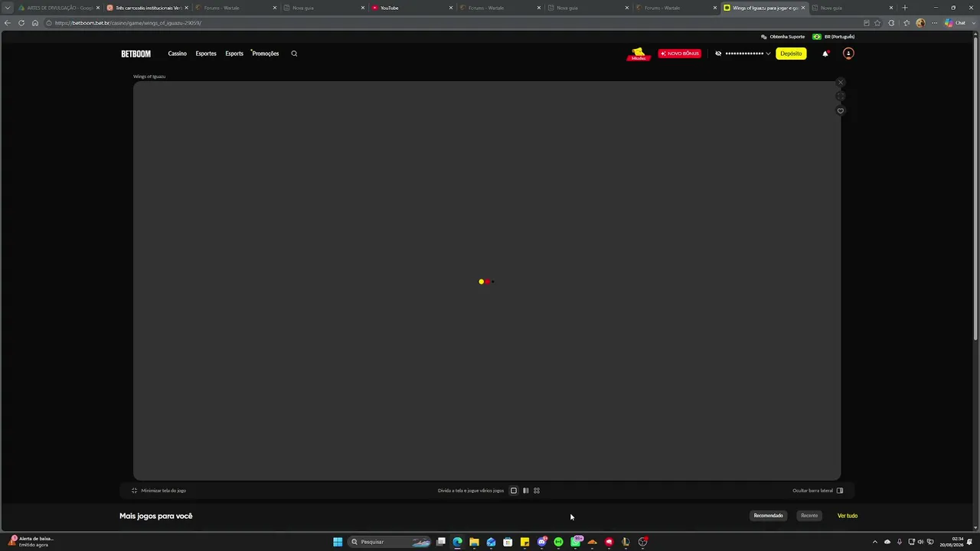Open the BR (Português) language selector
The image size is (980, 551).
(834, 37)
